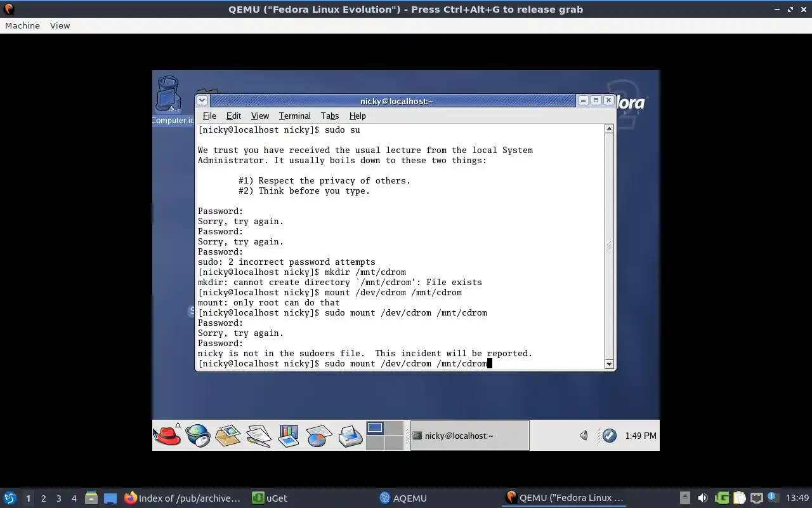Open the presentation launcher icon

point(289,436)
